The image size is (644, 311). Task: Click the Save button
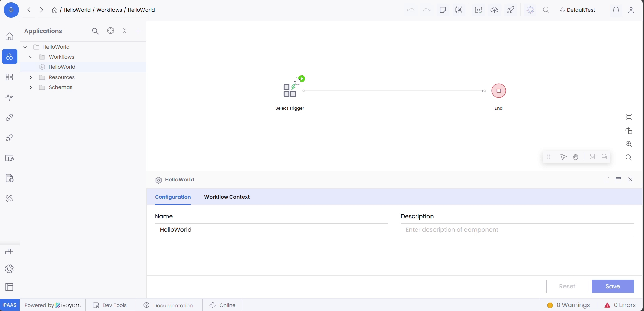pos(613,286)
